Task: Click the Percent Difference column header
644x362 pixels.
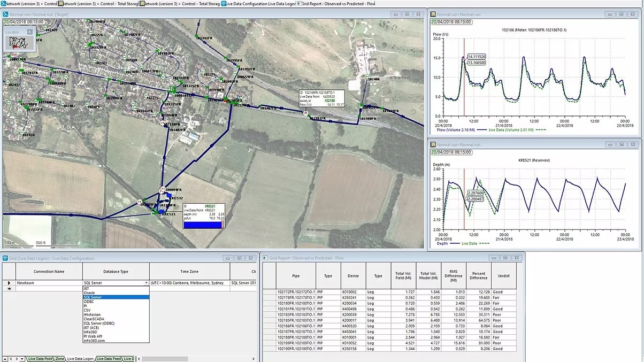Action: 478,276
